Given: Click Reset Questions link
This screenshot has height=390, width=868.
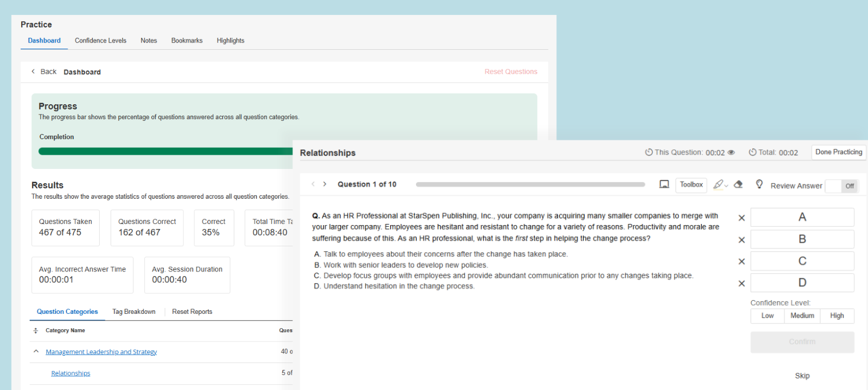Looking at the screenshot, I should [x=510, y=72].
